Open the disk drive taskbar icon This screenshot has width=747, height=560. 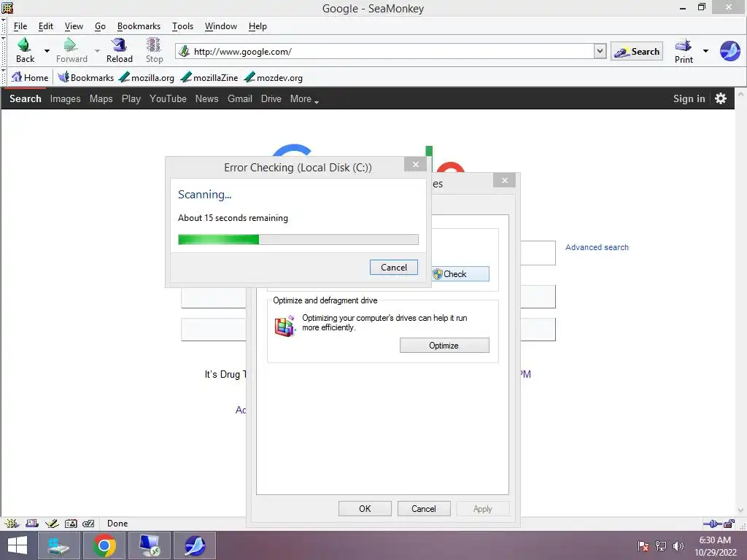(x=59, y=545)
